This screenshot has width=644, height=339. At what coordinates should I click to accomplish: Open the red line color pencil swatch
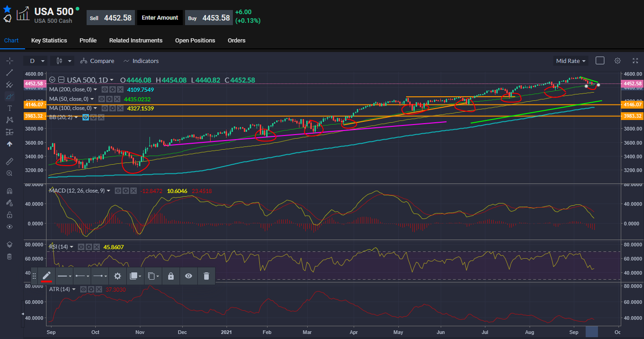click(46, 276)
